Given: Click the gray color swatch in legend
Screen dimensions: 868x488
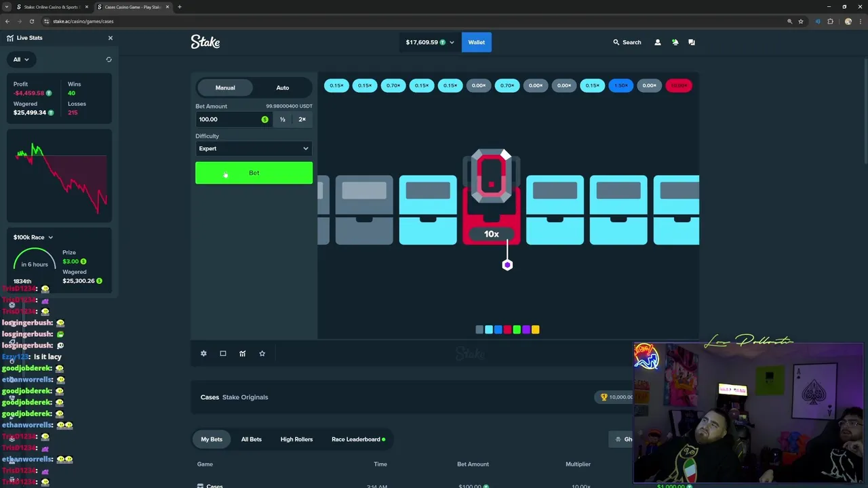Looking at the screenshot, I should (x=479, y=329).
